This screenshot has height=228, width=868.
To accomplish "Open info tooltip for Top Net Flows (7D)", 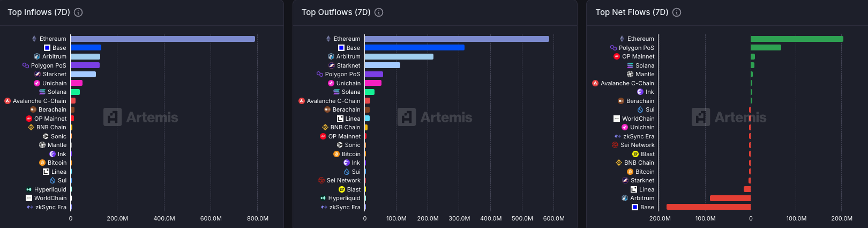I will click(x=677, y=12).
